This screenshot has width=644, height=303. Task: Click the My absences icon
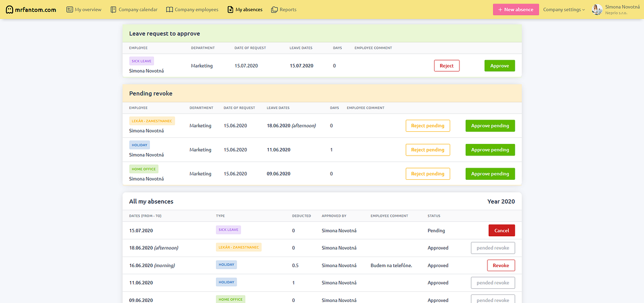coord(231,10)
